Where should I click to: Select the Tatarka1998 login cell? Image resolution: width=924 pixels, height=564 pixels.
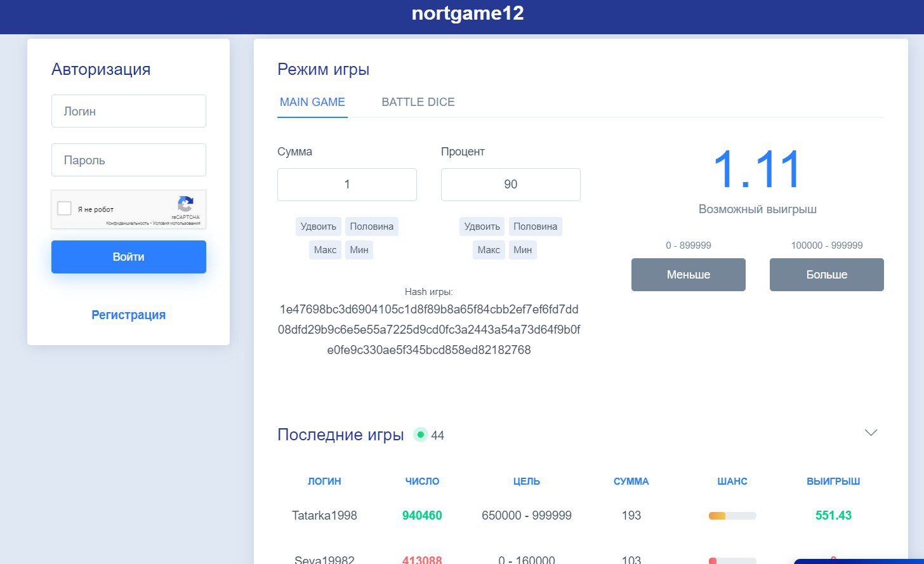(324, 516)
